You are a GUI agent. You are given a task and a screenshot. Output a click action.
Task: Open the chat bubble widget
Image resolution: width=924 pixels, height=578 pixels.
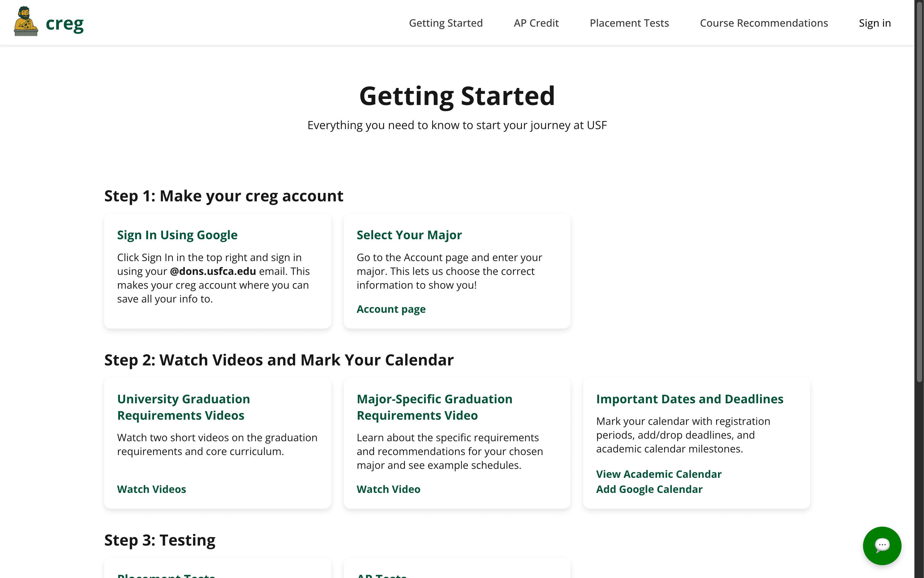pyautogui.click(x=882, y=546)
